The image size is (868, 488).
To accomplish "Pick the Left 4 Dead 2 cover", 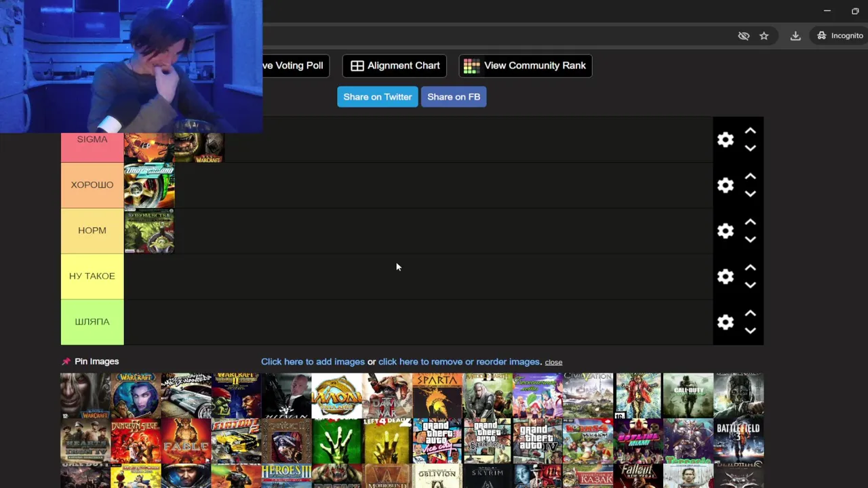I will (387, 441).
